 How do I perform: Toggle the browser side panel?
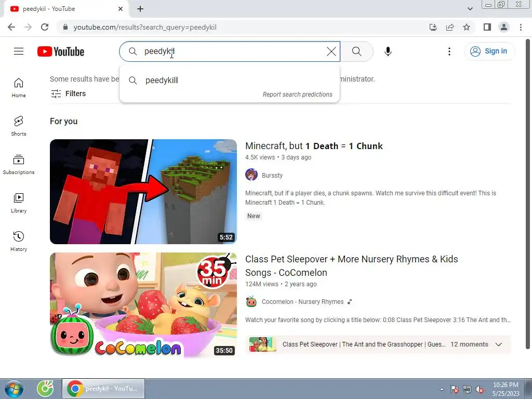click(487, 27)
